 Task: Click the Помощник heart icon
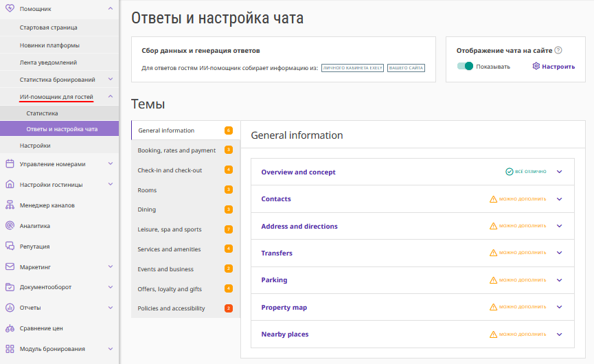10,8
